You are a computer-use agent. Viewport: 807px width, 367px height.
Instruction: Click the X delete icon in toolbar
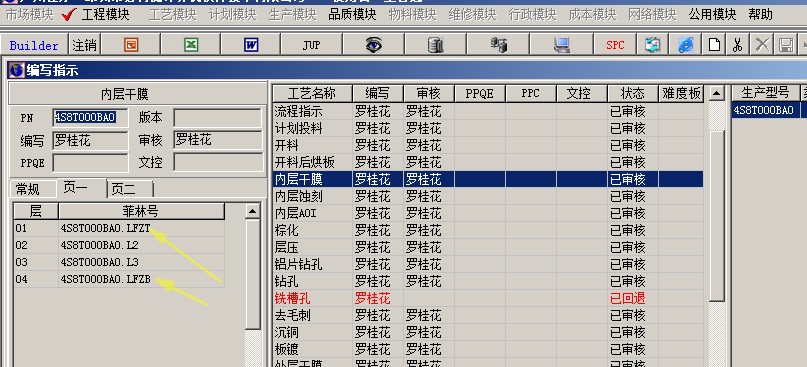click(x=762, y=45)
